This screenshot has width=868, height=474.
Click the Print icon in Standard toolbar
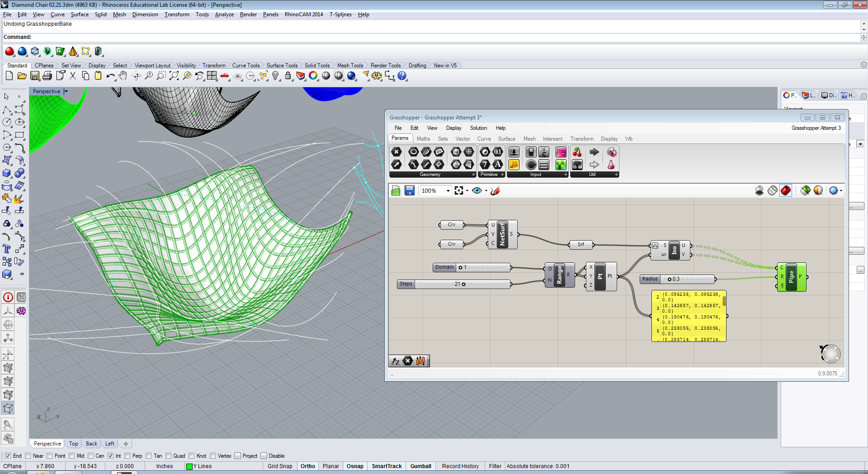[47, 76]
